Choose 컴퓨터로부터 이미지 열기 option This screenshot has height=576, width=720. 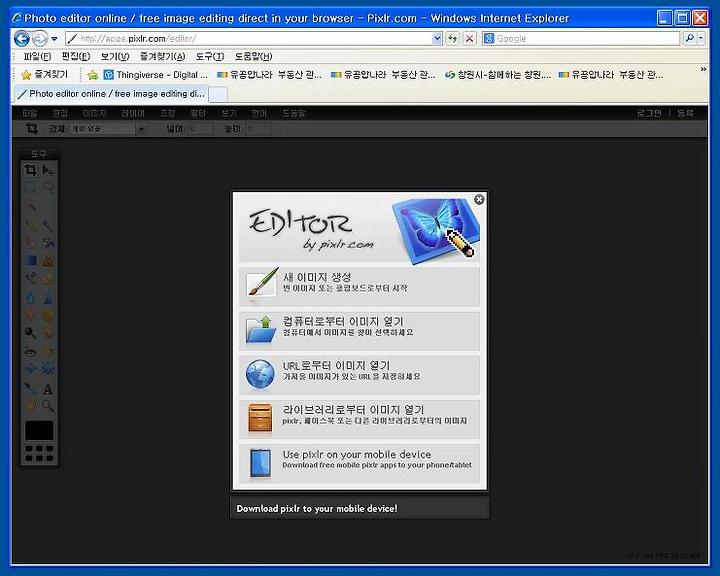(x=359, y=330)
